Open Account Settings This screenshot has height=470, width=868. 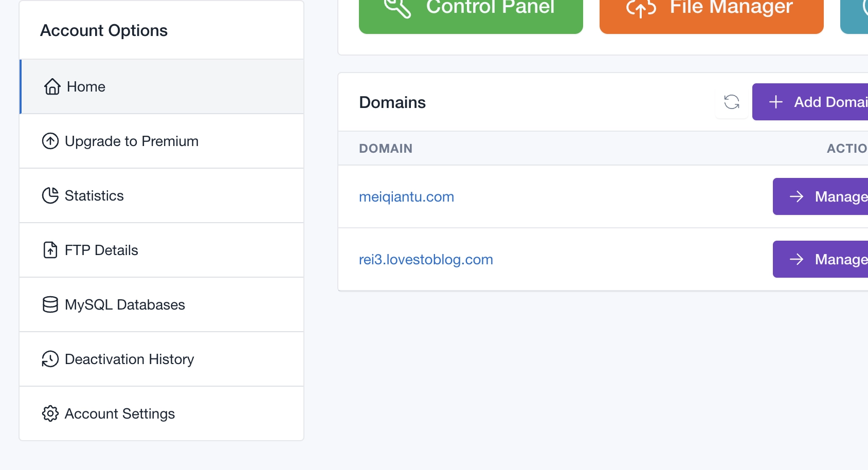point(119,414)
